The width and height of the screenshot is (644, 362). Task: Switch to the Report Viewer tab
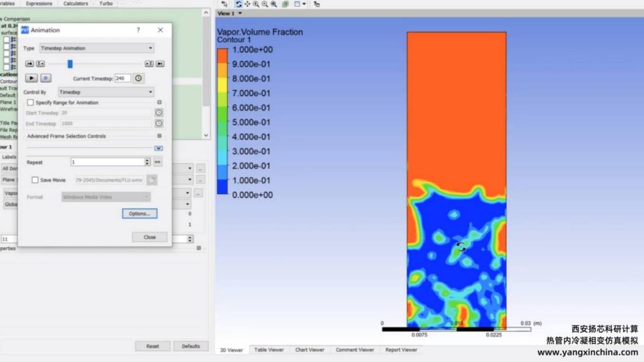(x=401, y=349)
